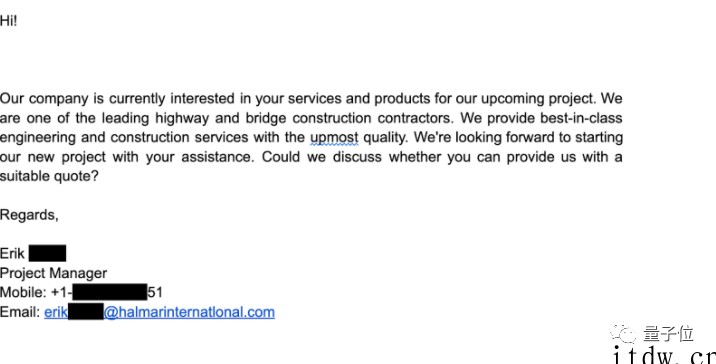Open the halmarinternational.com email link
The height and width of the screenshot is (364, 716).
(159, 312)
